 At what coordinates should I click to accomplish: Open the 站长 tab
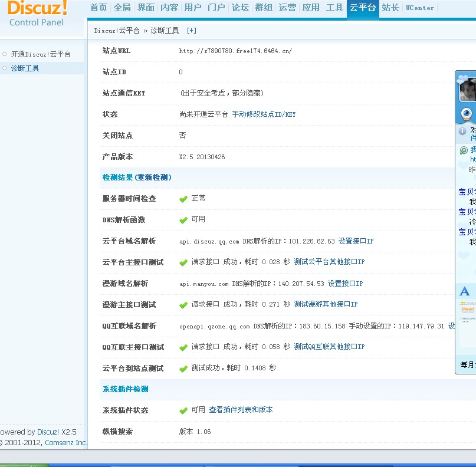pos(390,8)
